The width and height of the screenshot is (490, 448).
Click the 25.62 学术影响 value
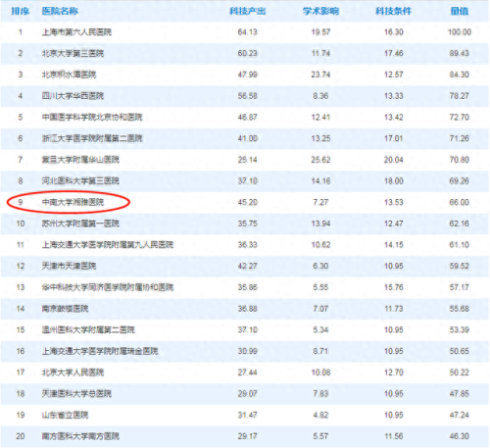320,160
